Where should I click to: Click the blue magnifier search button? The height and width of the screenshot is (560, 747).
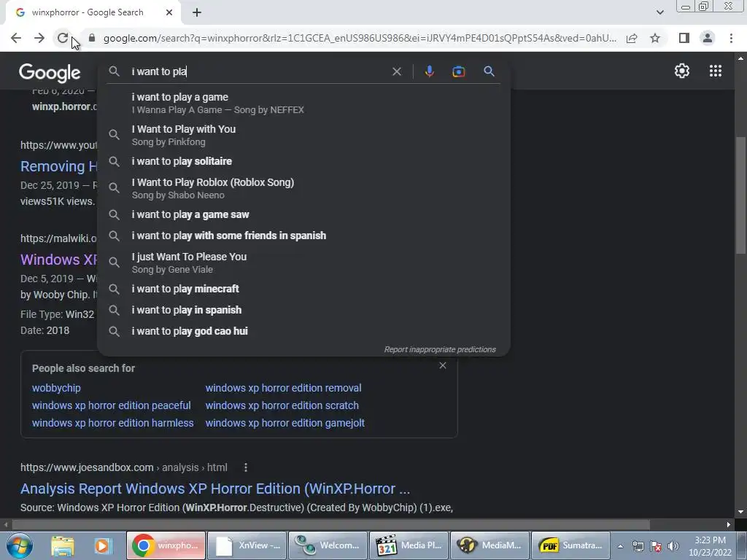click(489, 71)
